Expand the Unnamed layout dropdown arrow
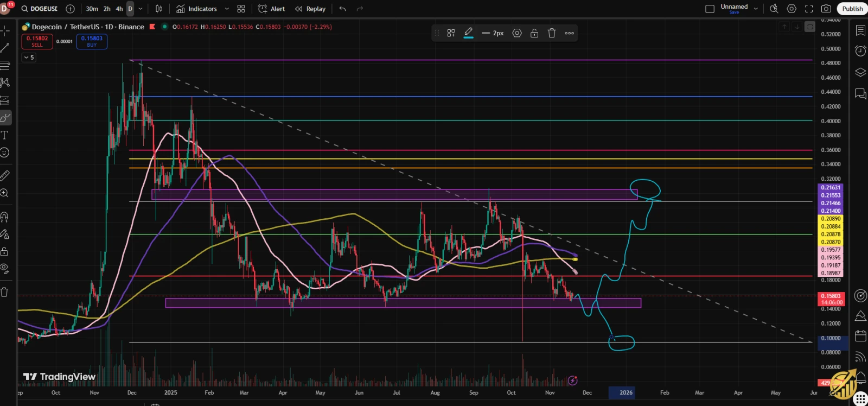Image resolution: width=868 pixels, height=406 pixels. 756,9
